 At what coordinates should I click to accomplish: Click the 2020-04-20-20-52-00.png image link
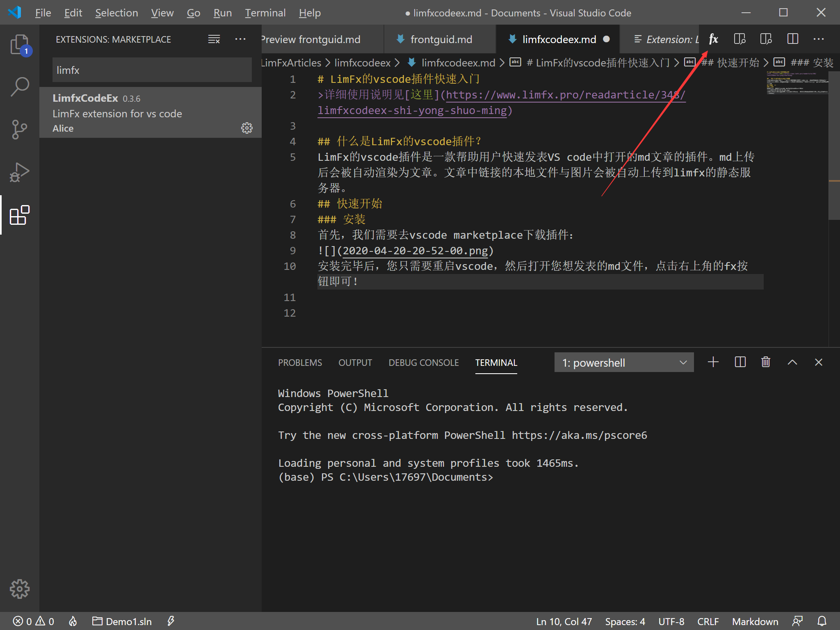tap(415, 251)
